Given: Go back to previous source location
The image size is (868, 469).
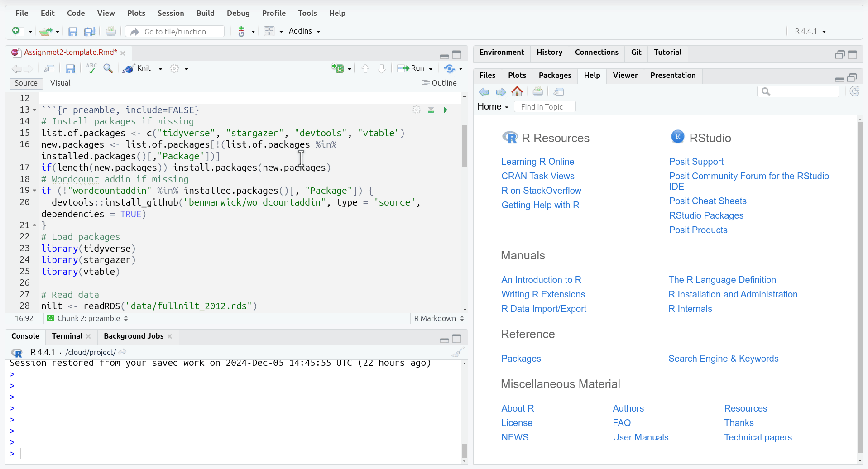Looking at the screenshot, I should [16, 68].
